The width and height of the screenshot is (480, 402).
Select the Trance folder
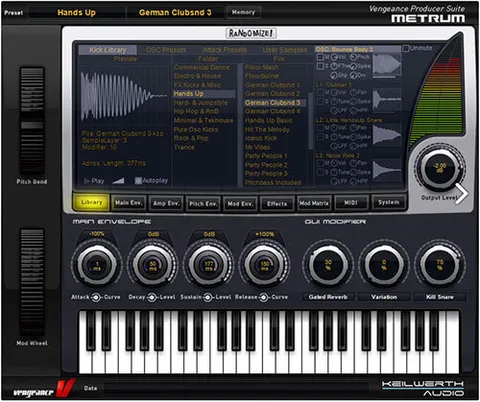[x=184, y=147]
